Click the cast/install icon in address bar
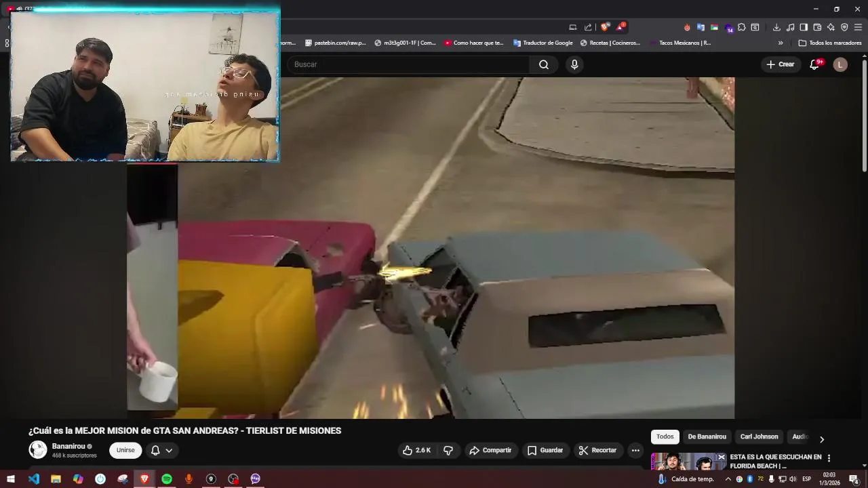The image size is (868, 488). (x=573, y=27)
